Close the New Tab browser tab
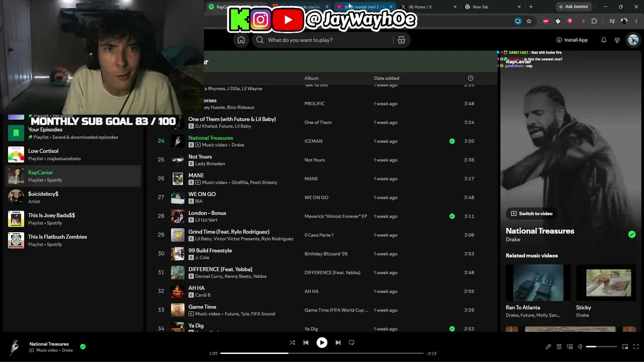 pyautogui.click(x=519, y=7)
